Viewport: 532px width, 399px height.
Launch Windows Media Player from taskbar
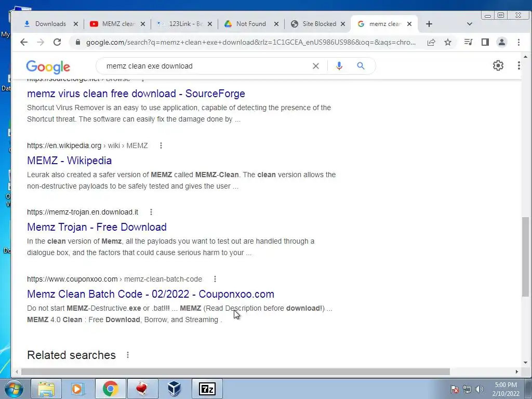click(x=78, y=389)
